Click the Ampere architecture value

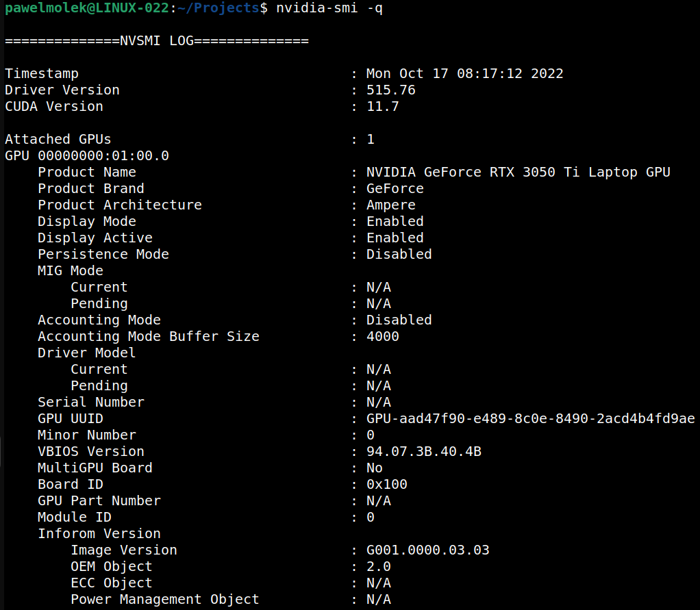click(390, 205)
